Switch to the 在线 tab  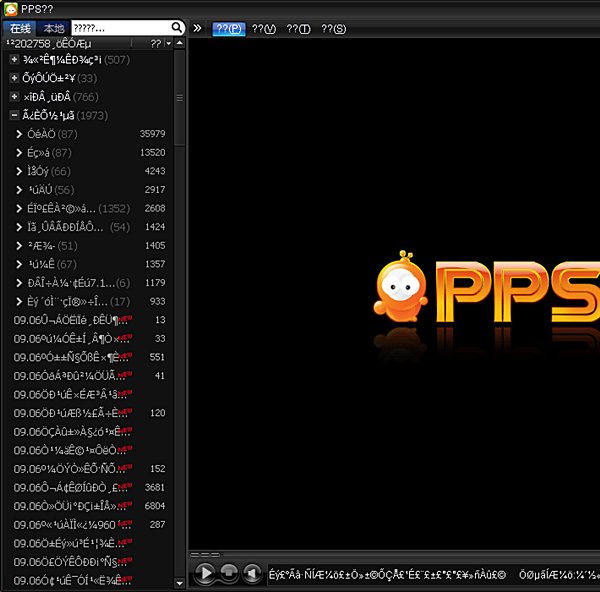(x=20, y=28)
